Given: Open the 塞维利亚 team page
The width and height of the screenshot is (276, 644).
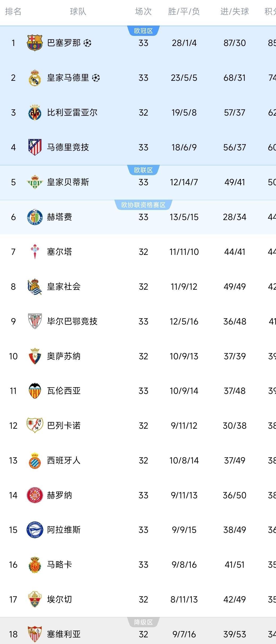Looking at the screenshot, I should (64, 634).
